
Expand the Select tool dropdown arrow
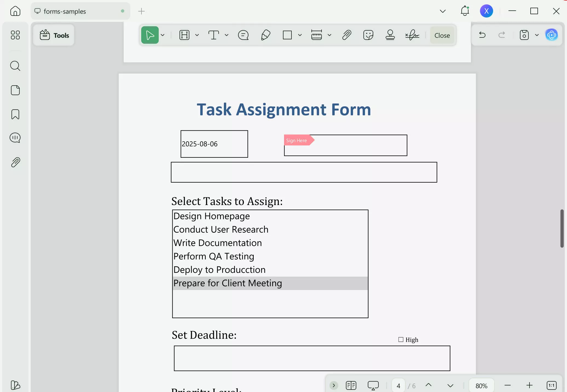coord(163,35)
